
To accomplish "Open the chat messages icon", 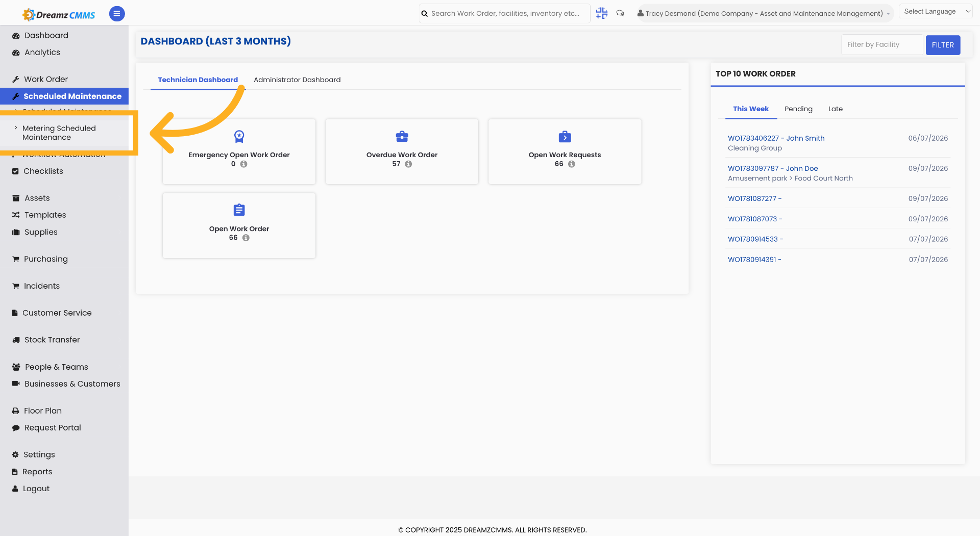I will tap(620, 13).
